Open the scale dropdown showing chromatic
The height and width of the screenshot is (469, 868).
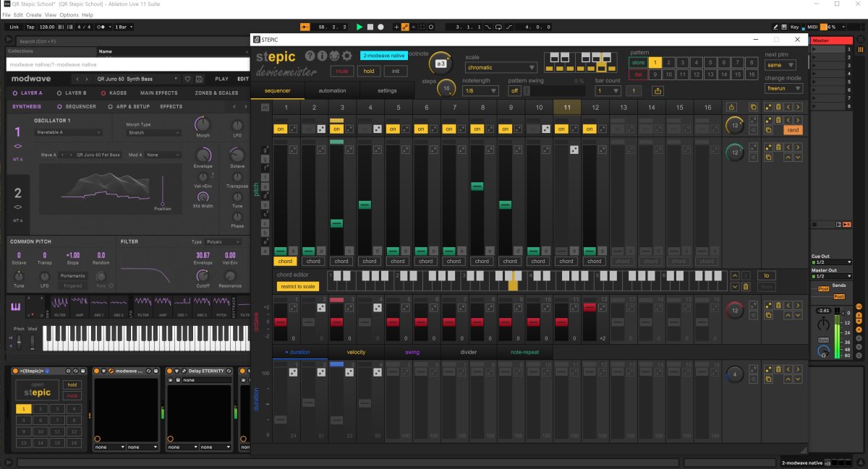coord(500,67)
